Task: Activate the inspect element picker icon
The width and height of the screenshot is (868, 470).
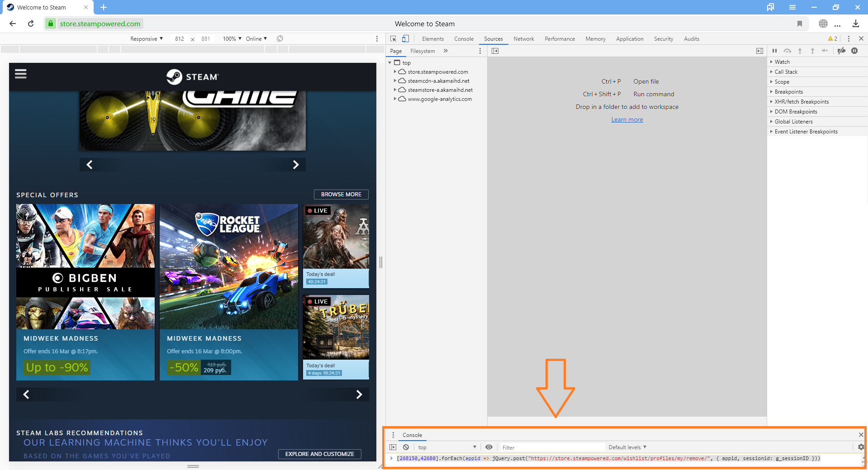Action: tap(393, 39)
